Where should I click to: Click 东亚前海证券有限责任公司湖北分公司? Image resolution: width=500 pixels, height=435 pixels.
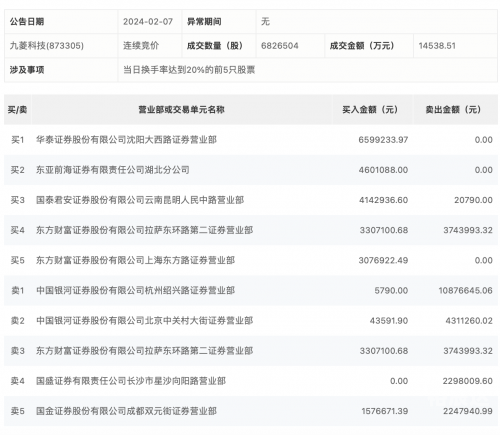[x=113, y=170]
